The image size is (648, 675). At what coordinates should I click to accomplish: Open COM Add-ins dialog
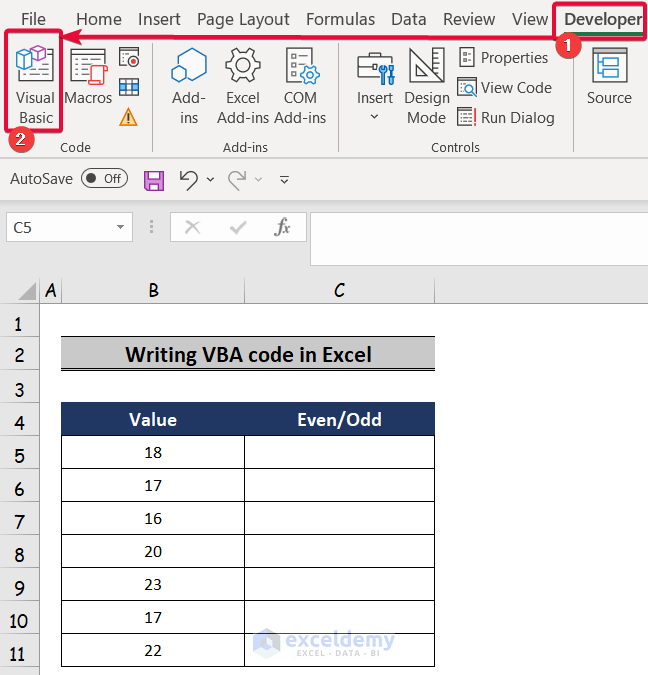click(301, 86)
